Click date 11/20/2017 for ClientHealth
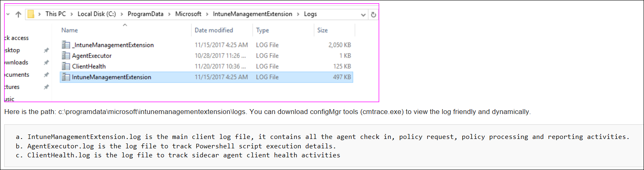The height and width of the screenshot is (170, 644). pyautogui.click(x=220, y=66)
